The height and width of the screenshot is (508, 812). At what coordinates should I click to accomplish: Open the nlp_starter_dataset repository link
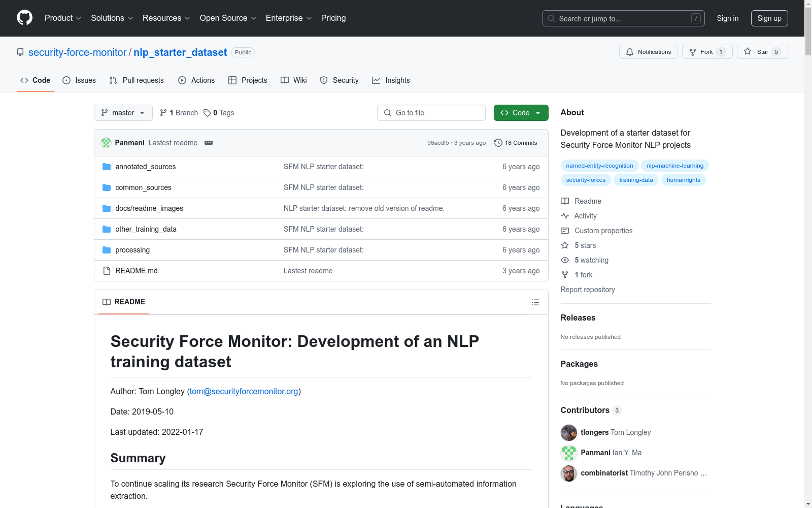point(180,52)
